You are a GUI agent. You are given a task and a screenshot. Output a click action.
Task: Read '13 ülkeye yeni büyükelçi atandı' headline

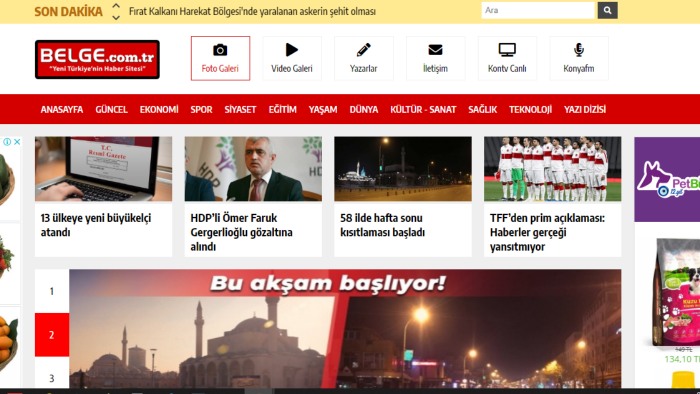(x=96, y=225)
